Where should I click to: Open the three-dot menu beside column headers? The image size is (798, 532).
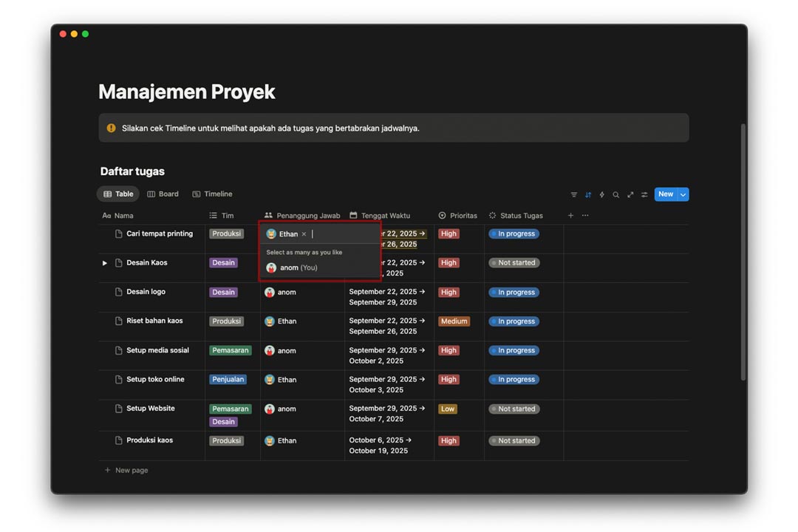point(585,216)
